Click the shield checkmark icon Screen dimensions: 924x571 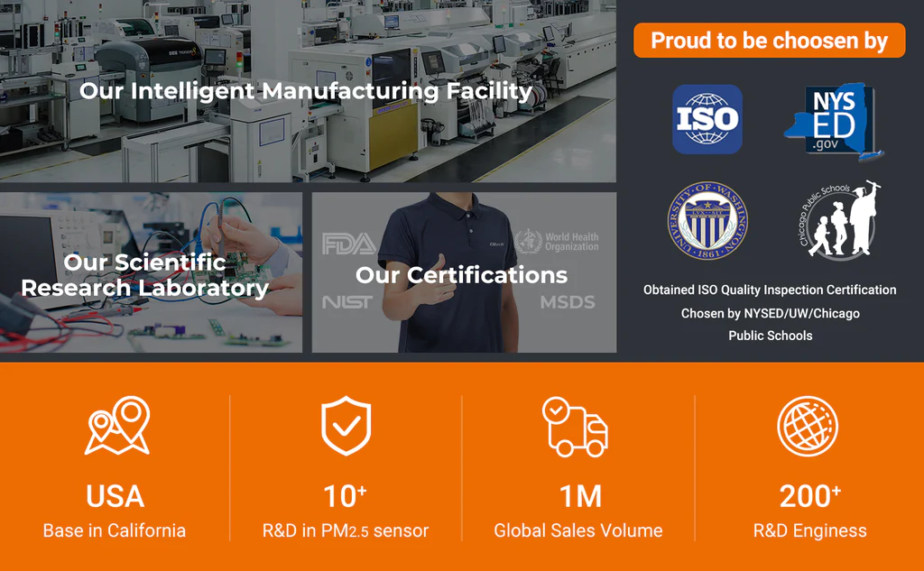pyautogui.click(x=346, y=426)
